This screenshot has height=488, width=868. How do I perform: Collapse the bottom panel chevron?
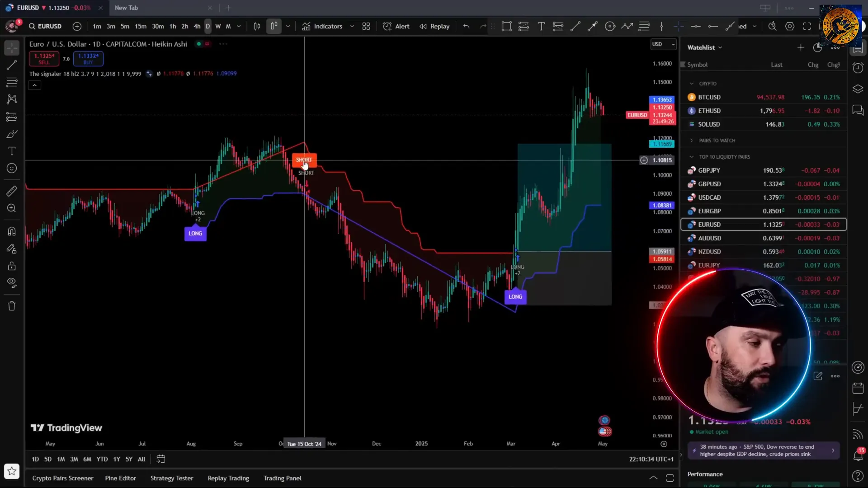pos(653,478)
